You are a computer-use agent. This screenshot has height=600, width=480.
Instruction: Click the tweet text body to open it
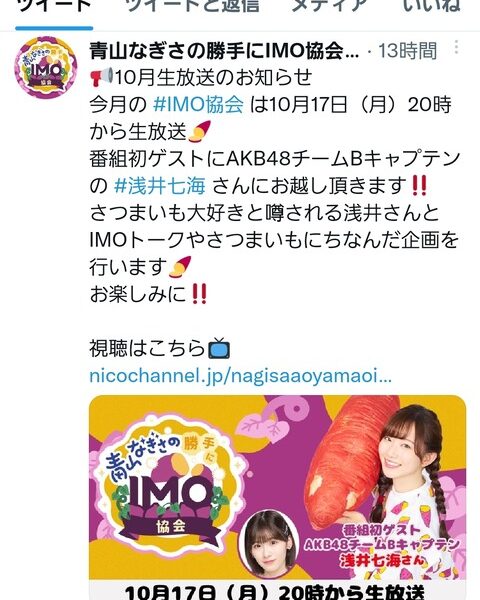(274, 186)
